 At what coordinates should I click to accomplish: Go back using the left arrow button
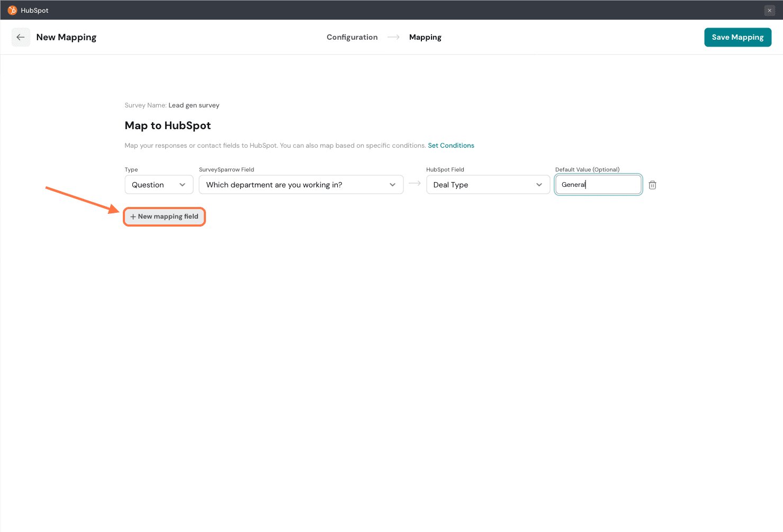click(x=21, y=37)
